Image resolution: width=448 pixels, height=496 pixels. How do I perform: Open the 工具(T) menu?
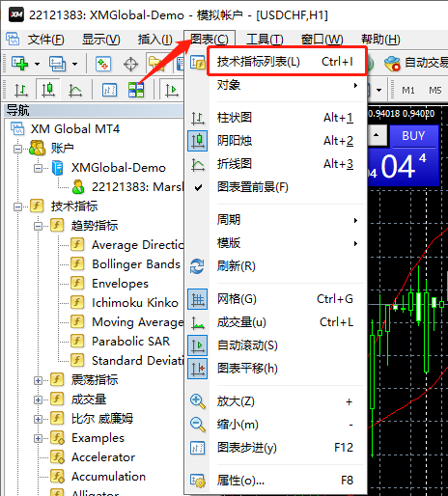click(x=265, y=40)
